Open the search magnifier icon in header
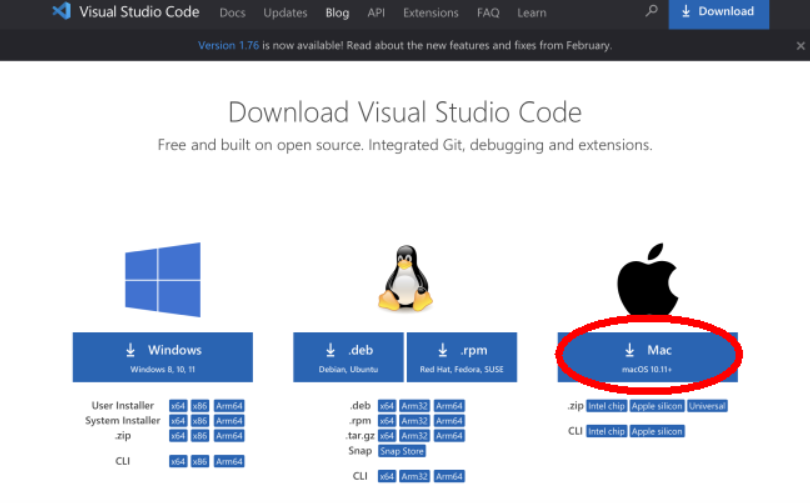Viewport: 810px width, 503px height. pos(652,12)
